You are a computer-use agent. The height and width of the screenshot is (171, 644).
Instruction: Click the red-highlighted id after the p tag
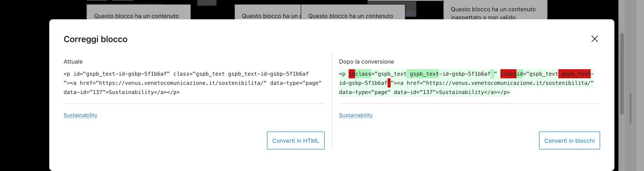352,74
